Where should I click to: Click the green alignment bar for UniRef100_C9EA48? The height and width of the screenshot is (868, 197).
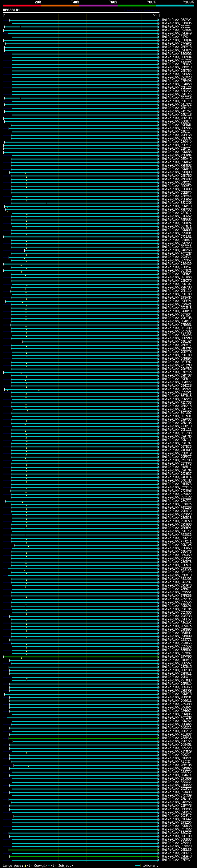(84, 857)
